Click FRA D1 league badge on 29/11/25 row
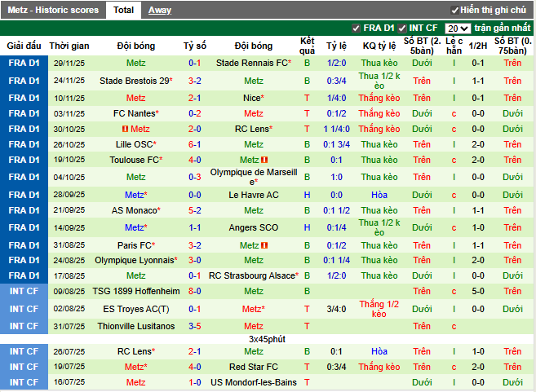 point(23,63)
